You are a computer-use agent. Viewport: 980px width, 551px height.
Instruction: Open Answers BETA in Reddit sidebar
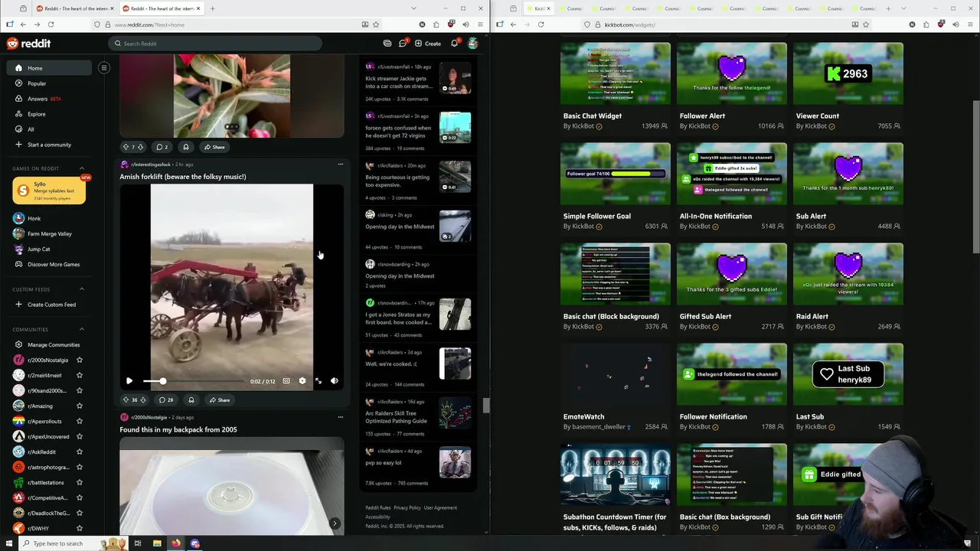pos(49,99)
